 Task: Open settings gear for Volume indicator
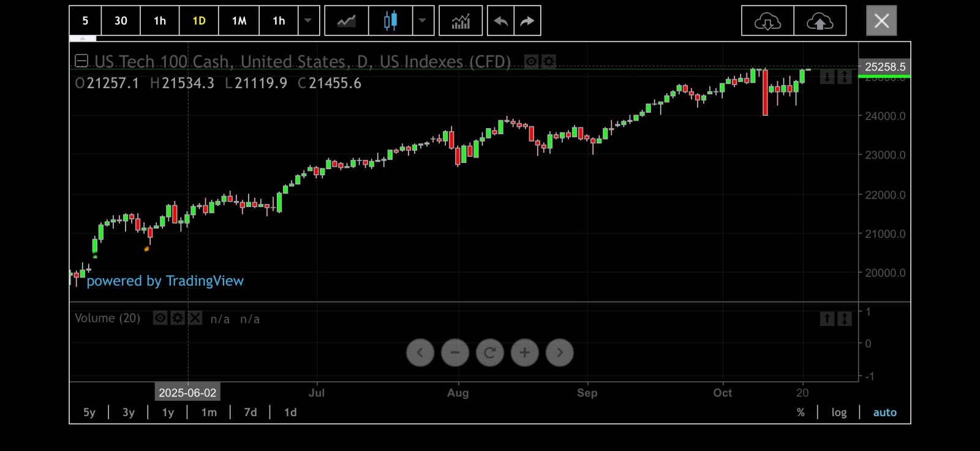178,318
